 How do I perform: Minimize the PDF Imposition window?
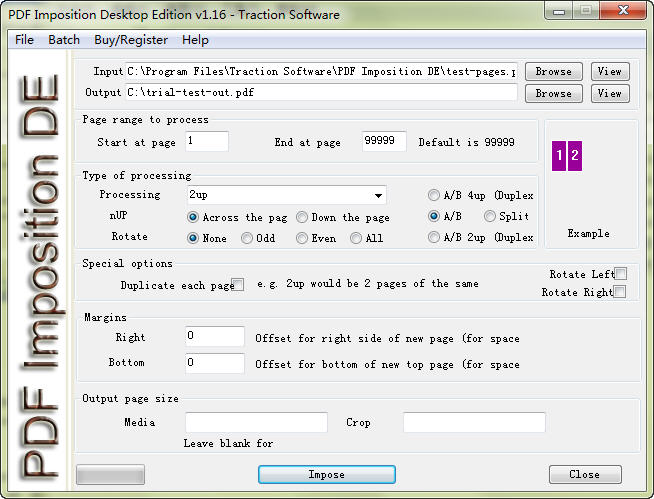tap(559, 10)
